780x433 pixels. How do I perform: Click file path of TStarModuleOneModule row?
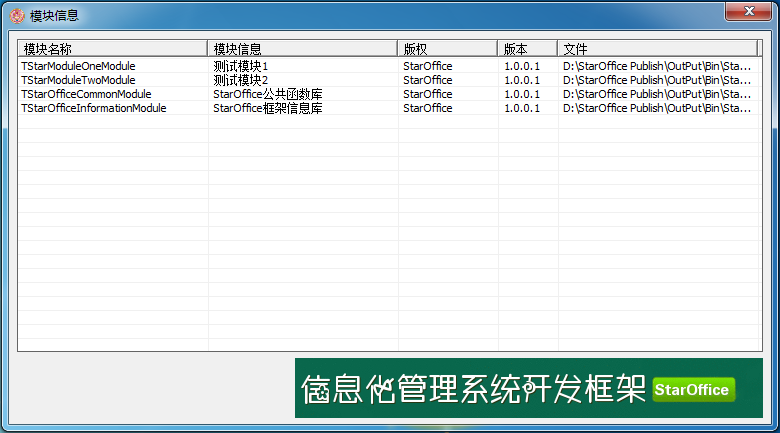coord(657,66)
